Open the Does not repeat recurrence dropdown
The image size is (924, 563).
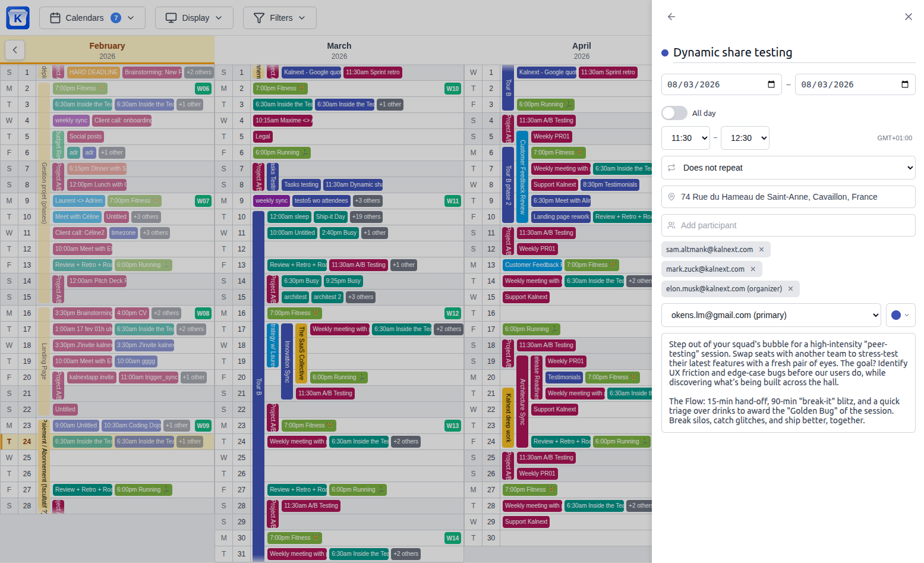(788, 168)
